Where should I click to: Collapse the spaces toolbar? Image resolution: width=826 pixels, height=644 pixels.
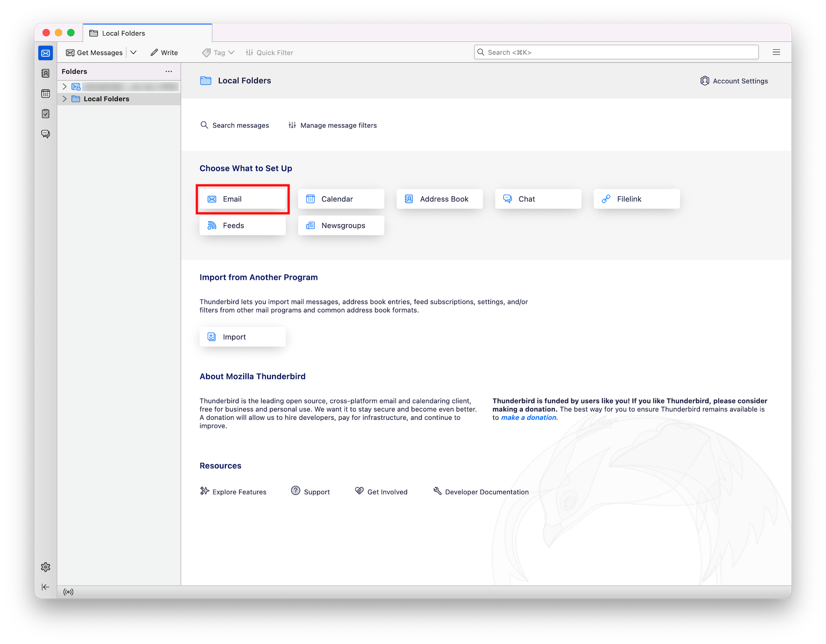point(45,587)
